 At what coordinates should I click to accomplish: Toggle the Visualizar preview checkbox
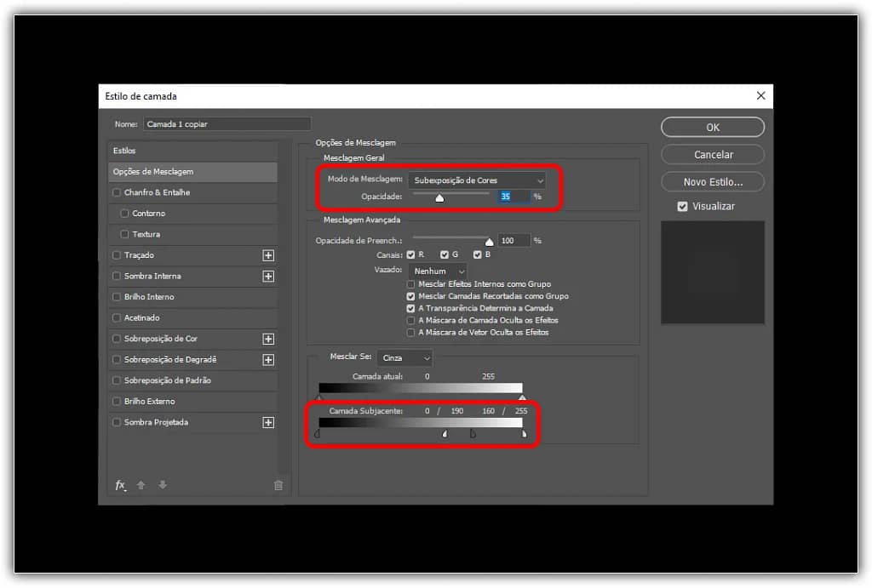coord(682,206)
